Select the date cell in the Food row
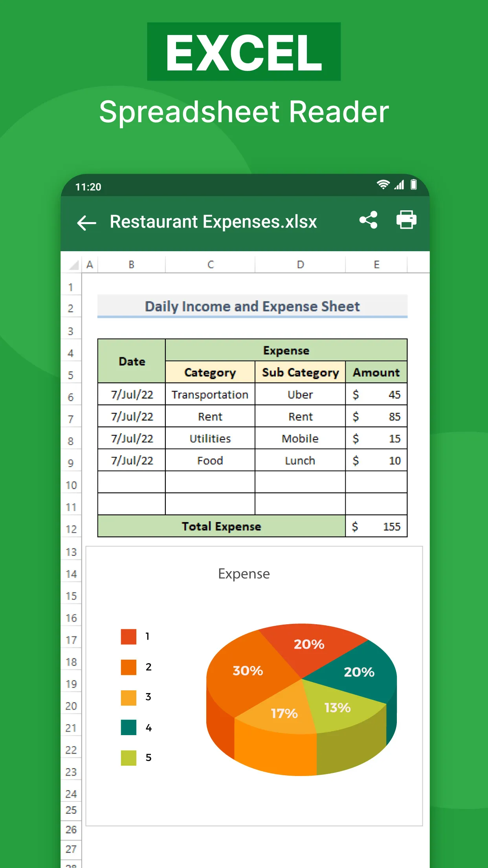The height and width of the screenshot is (868, 488). click(132, 460)
